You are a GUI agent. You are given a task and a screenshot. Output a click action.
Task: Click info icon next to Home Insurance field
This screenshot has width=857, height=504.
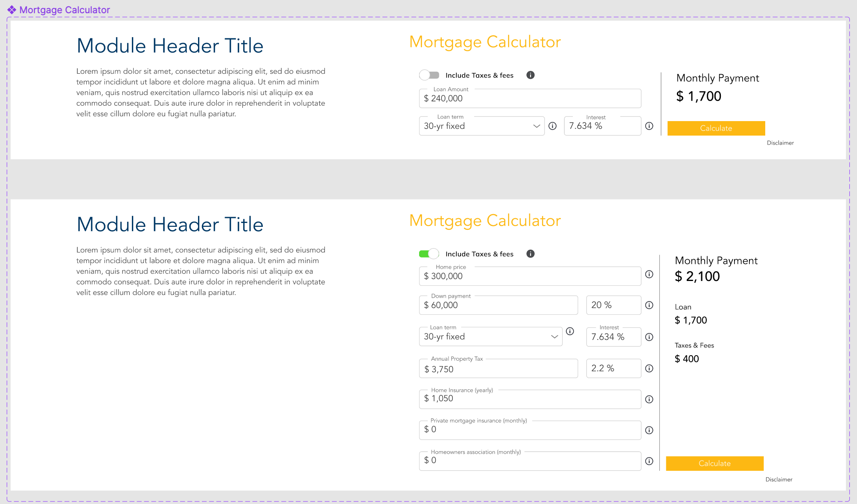[x=649, y=400]
